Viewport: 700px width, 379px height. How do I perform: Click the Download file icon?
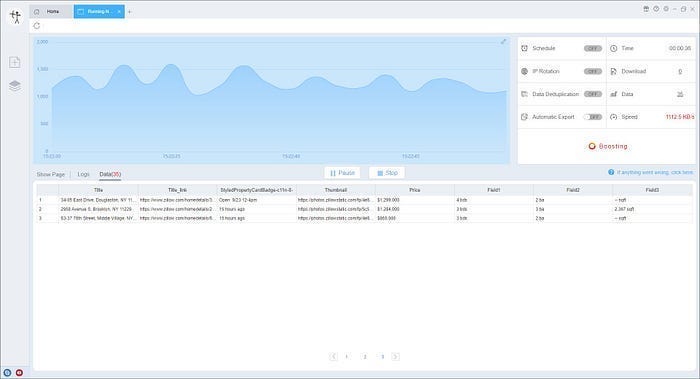613,71
